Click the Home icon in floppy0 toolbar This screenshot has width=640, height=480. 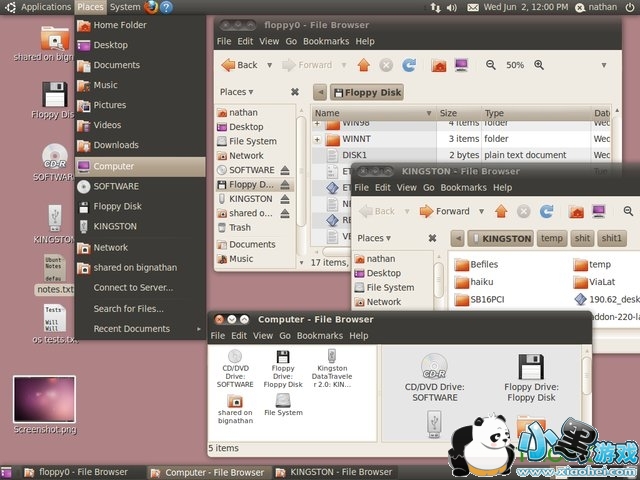(438, 65)
